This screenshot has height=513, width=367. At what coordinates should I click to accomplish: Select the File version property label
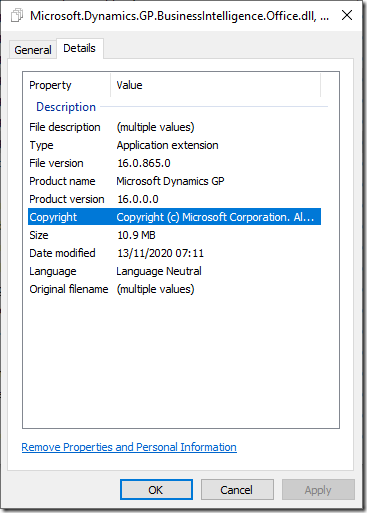[56, 163]
